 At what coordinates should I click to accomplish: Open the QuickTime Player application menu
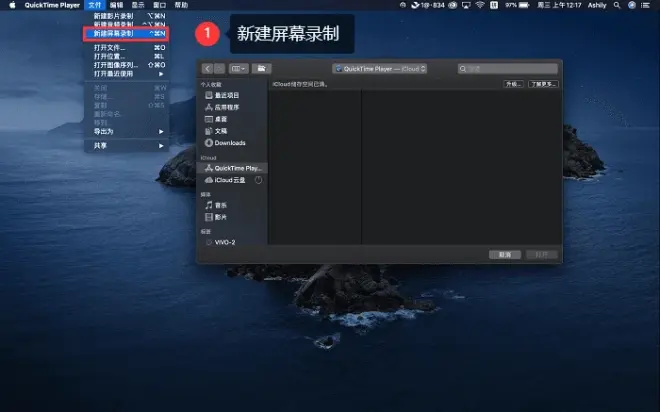click(x=52, y=5)
